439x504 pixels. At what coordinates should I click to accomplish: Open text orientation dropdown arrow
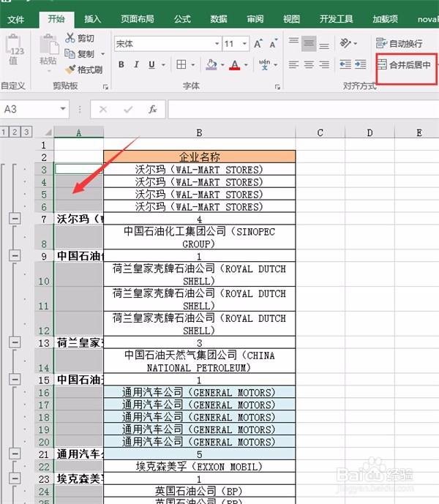click(x=356, y=43)
